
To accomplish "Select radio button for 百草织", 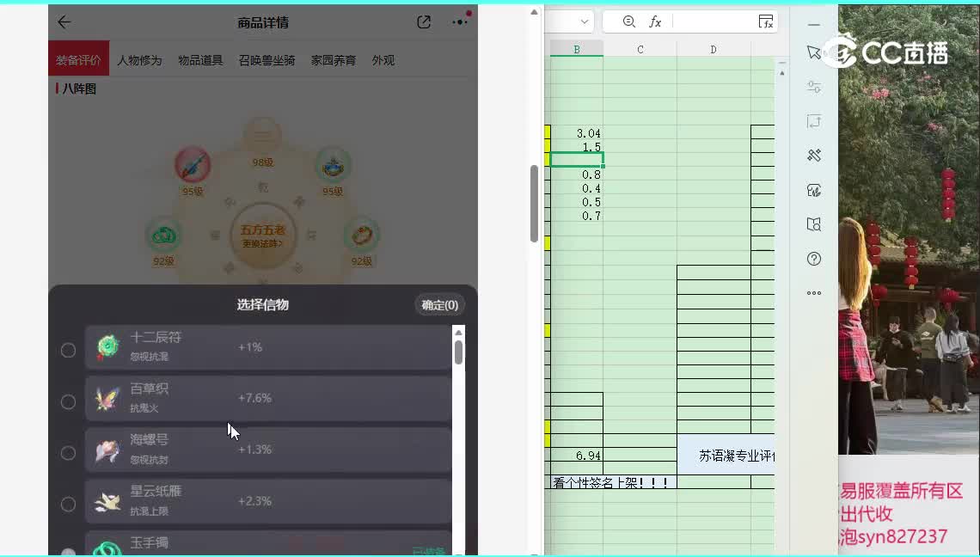I will tap(68, 401).
